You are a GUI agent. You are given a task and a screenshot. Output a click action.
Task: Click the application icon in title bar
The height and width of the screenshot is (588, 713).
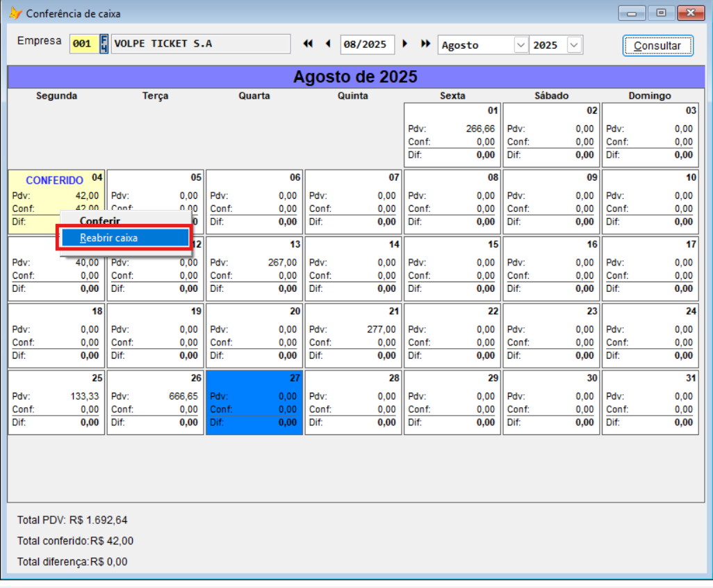(x=15, y=13)
